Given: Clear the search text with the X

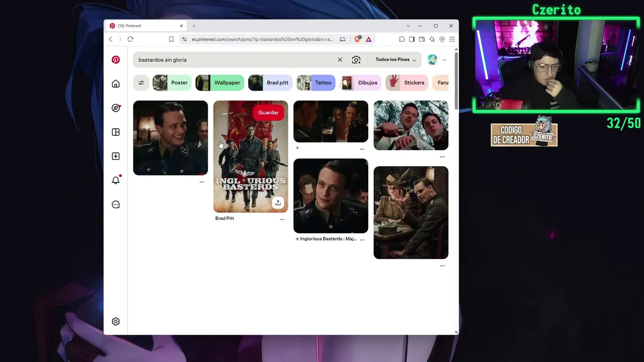Looking at the screenshot, I should 340,60.
